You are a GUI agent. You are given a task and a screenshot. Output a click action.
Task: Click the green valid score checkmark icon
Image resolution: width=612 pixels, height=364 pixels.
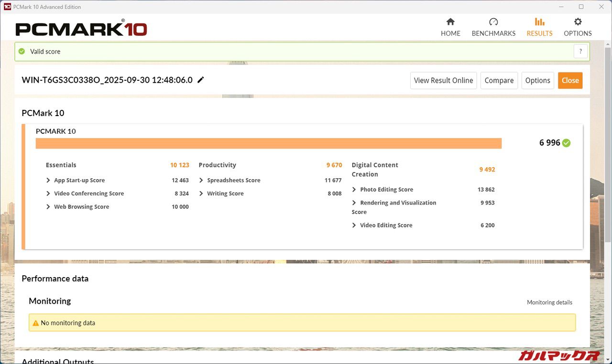(22, 52)
